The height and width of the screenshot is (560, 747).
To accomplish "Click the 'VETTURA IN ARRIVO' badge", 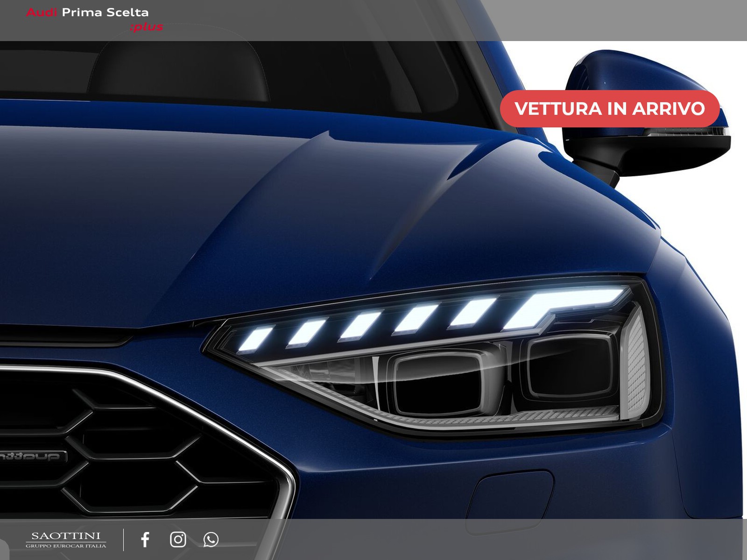I will [x=609, y=109].
